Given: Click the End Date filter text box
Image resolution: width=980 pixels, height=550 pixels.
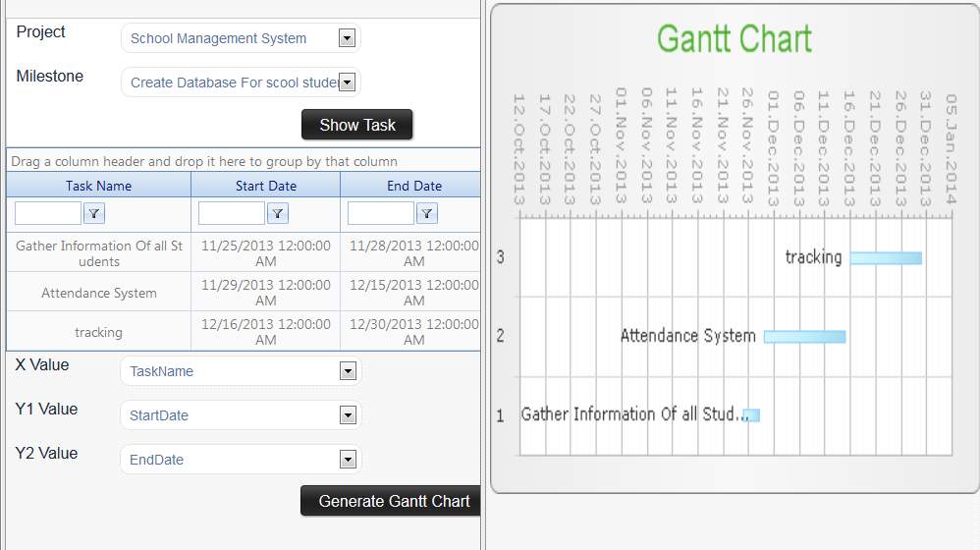Looking at the screenshot, I should pyautogui.click(x=381, y=213).
